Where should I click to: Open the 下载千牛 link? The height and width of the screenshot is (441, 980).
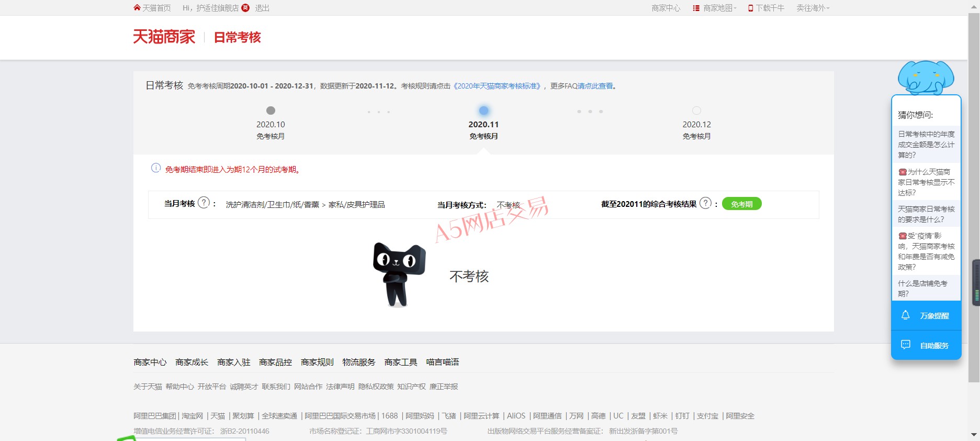[x=770, y=8]
